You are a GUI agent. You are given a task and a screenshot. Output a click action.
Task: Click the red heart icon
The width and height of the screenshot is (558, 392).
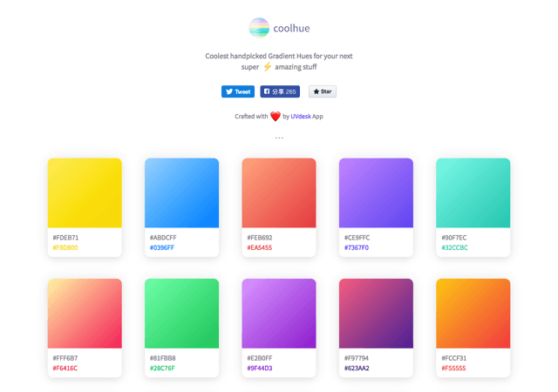coord(276,117)
